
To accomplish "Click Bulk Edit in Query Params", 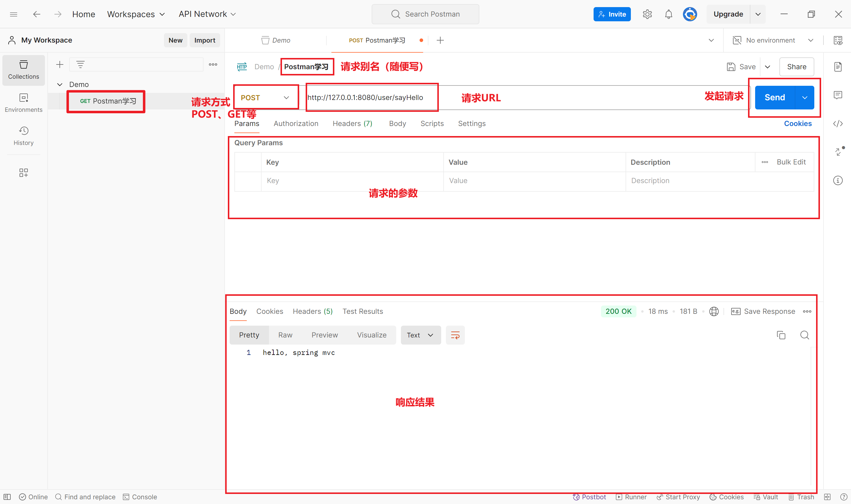I will [x=791, y=162].
